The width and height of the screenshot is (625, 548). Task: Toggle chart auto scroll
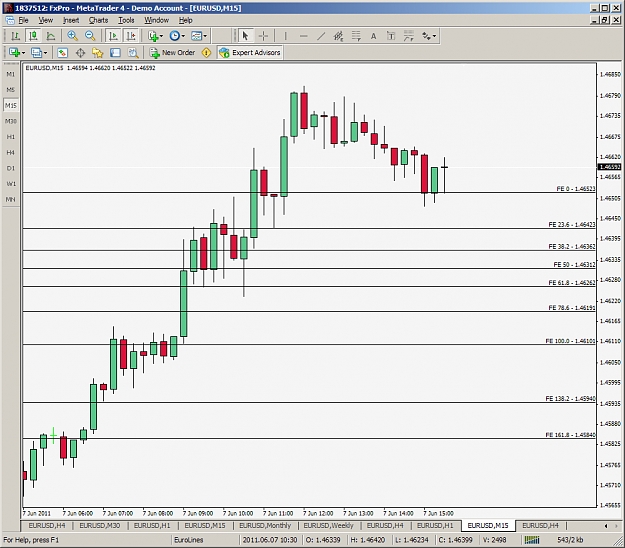point(114,36)
